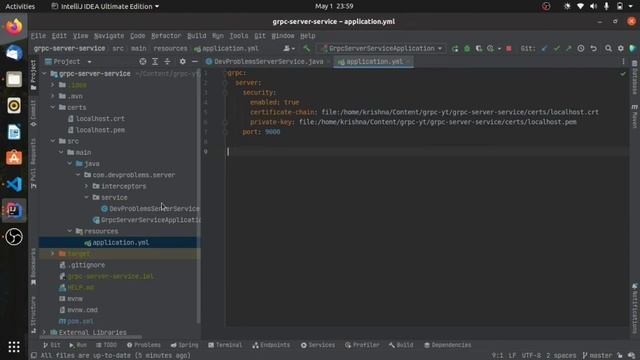This screenshot has width=640, height=360.
Task: Expand the .mvn folder
Action: (x=53, y=96)
